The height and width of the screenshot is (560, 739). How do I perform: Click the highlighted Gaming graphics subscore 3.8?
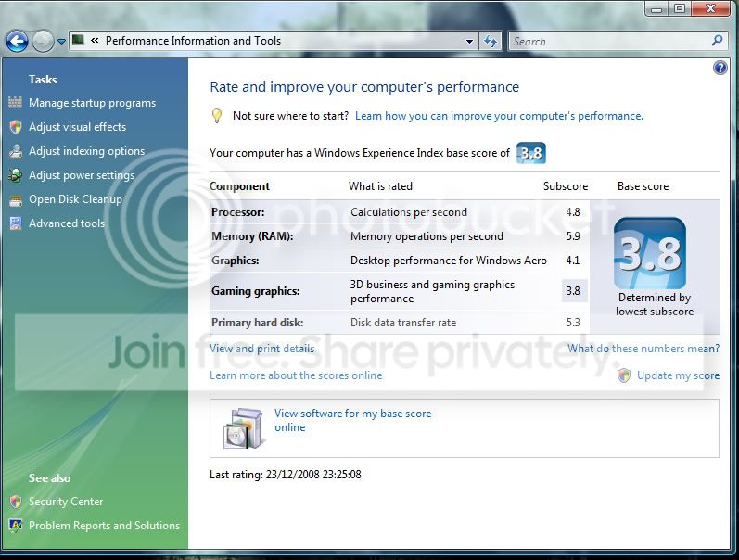(575, 291)
